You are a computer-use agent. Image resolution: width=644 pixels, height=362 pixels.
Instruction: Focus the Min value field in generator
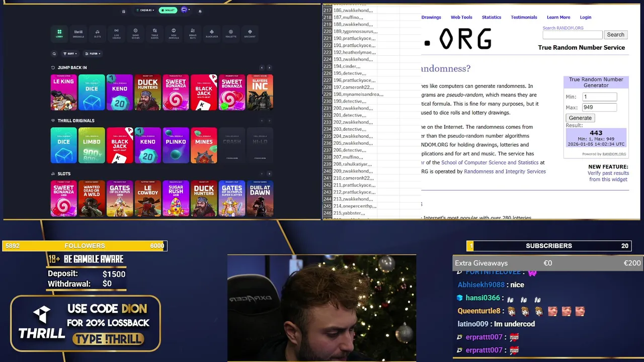(599, 97)
